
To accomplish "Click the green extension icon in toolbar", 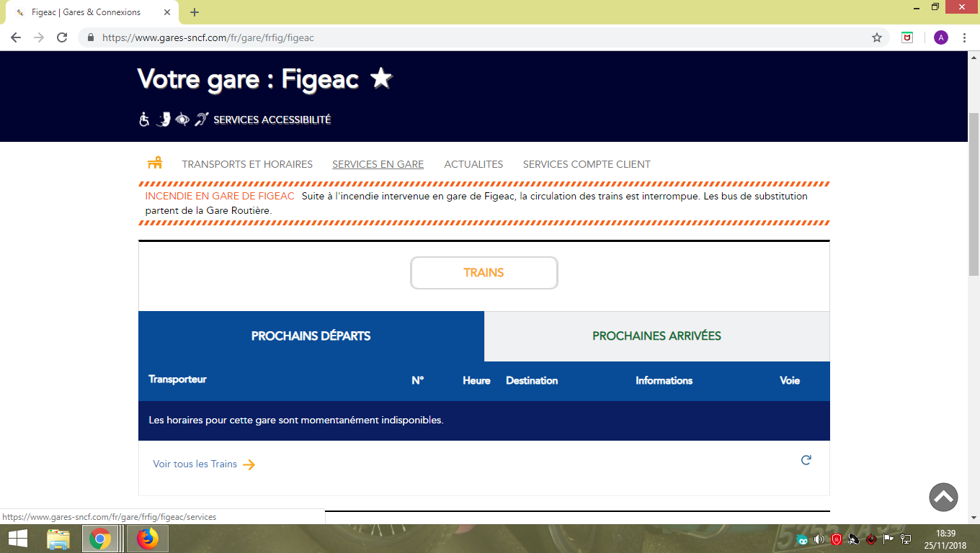I will click(x=907, y=37).
